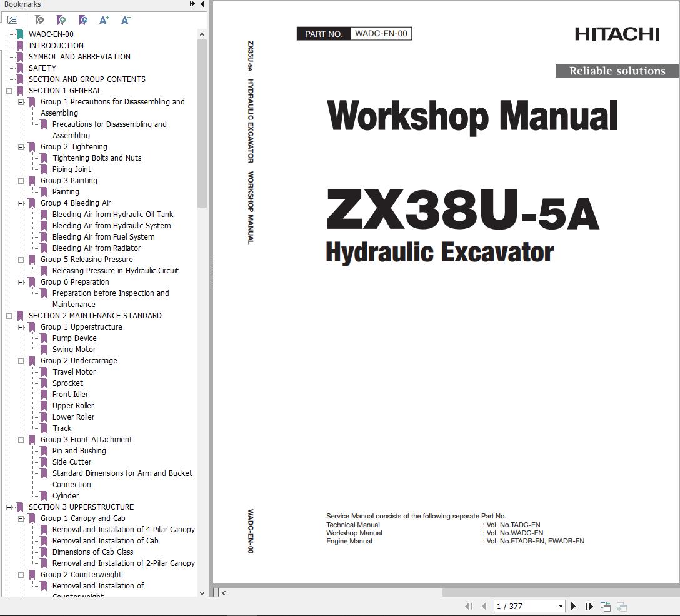Open the bookmarks options checklist icon
Screen dimensions: 680x616
[12, 20]
